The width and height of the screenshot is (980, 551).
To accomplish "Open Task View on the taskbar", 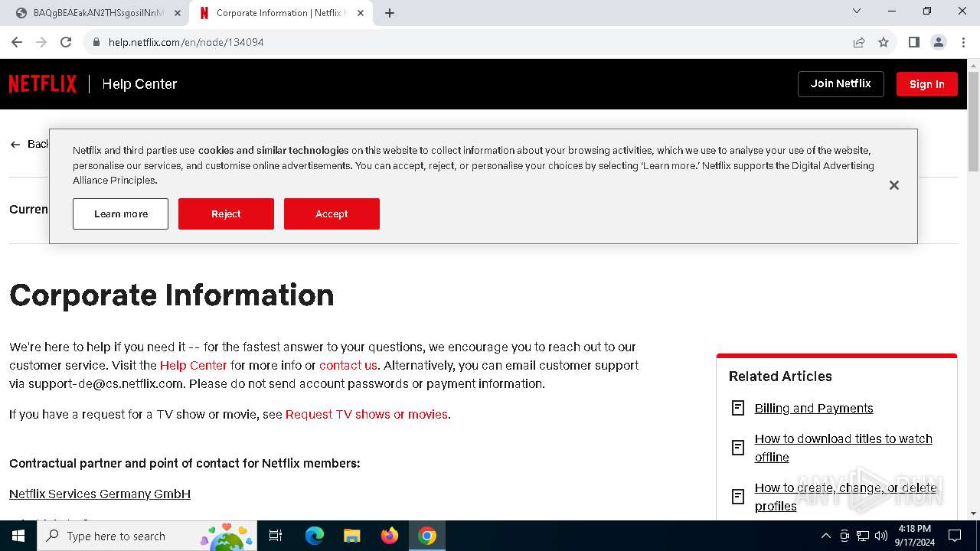I will click(x=276, y=536).
